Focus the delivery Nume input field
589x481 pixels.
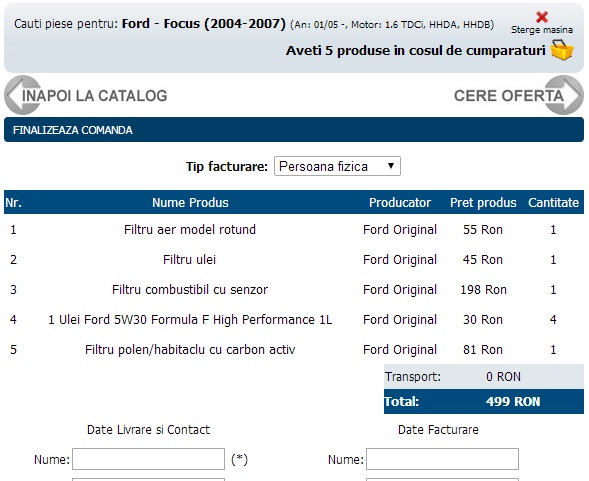click(x=148, y=459)
